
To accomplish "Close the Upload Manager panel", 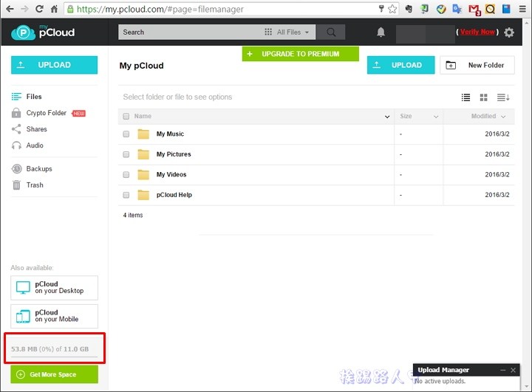I will (513, 371).
